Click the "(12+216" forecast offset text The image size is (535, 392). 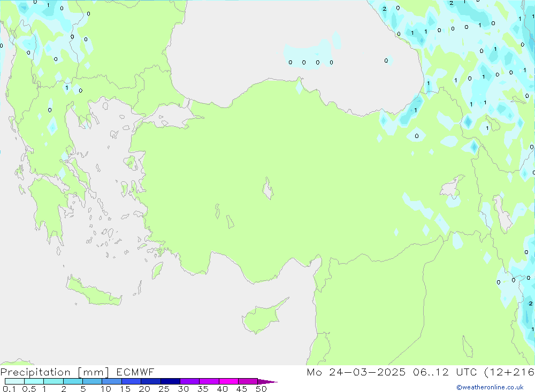point(509,372)
